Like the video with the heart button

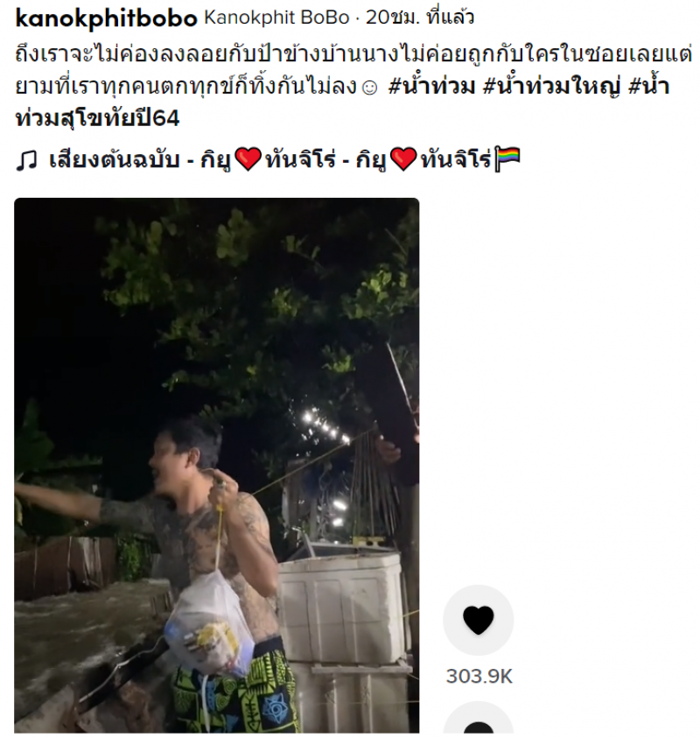point(478,620)
